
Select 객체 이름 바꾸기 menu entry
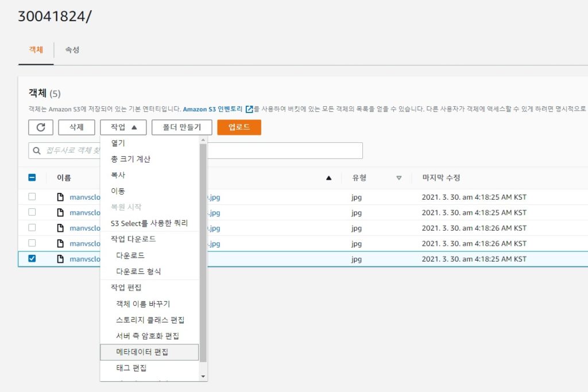(x=143, y=304)
